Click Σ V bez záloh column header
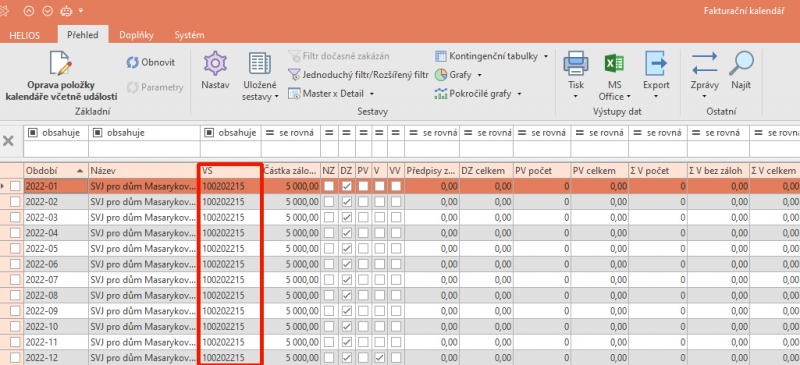The width and height of the screenshot is (800, 365). click(717, 171)
